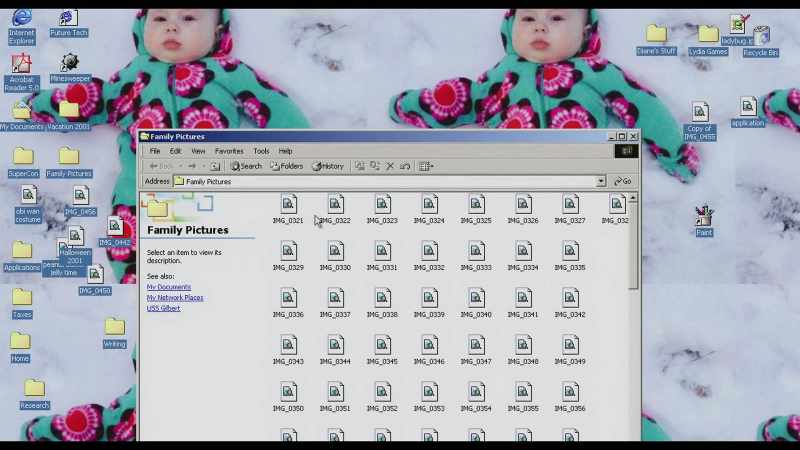Select the Minesweeper desktop icon
Image resolution: width=800 pixels, height=450 pixels.
[x=70, y=68]
